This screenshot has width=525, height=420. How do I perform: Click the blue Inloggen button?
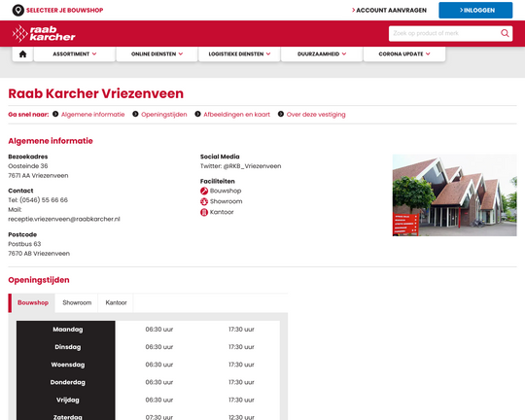tap(475, 11)
